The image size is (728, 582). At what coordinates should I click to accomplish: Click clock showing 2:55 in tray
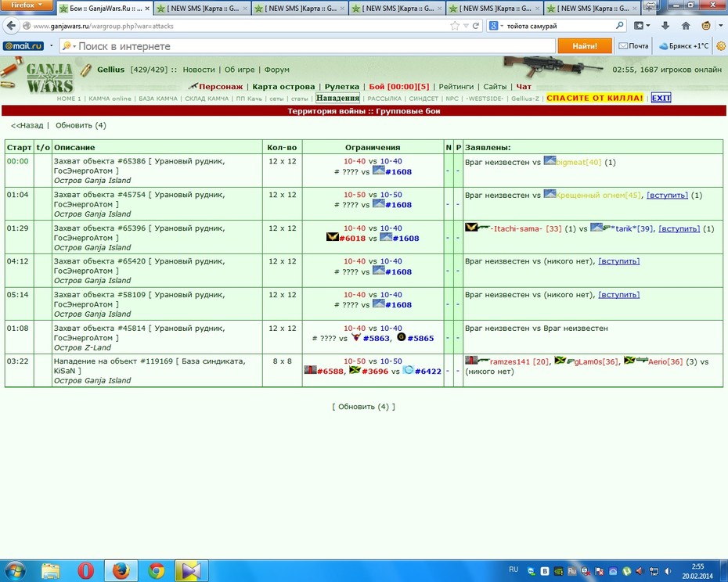(697, 571)
